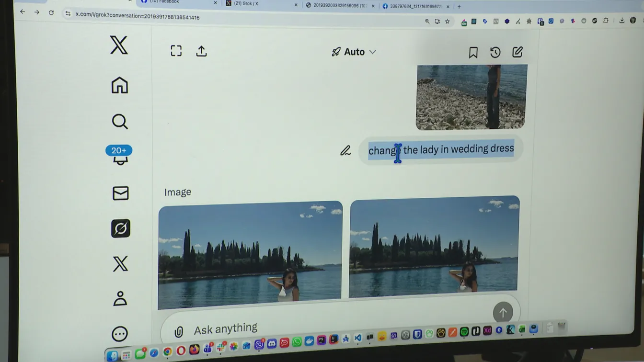Close the Grok / X tab
This screenshot has width=644, height=362.
pyautogui.click(x=297, y=5)
